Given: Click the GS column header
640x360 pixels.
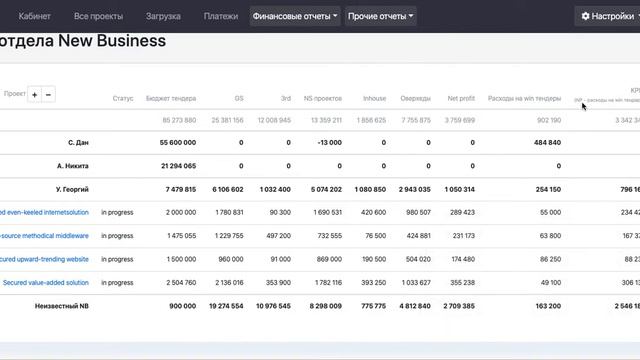Looking at the screenshot, I should tap(239, 98).
